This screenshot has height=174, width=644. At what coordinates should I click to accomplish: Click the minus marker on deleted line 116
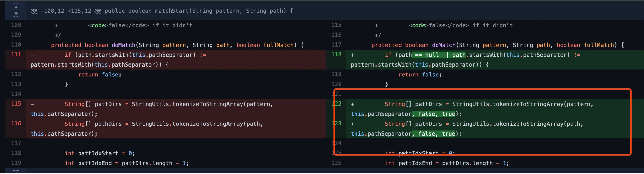click(x=32, y=124)
